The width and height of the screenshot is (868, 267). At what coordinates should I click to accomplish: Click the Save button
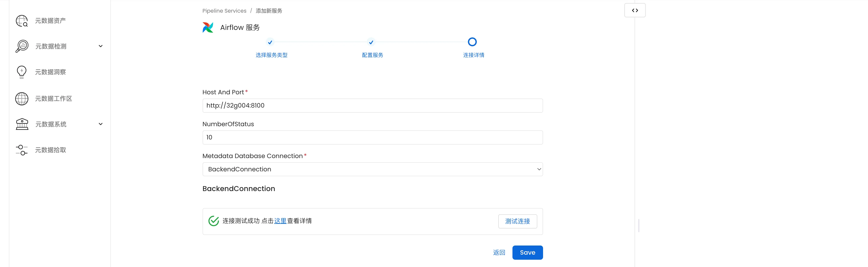[x=527, y=253]
